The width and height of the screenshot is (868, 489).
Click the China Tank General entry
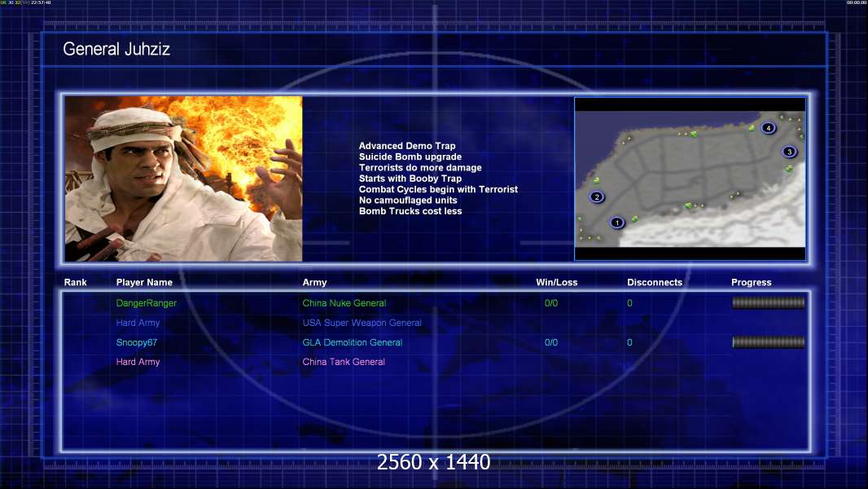pos(344,362)
